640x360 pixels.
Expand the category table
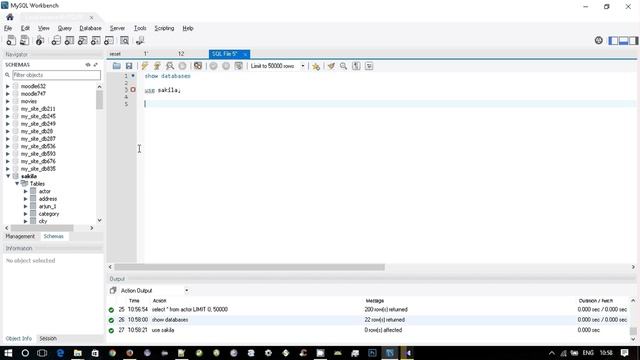[x=25, y=214]
